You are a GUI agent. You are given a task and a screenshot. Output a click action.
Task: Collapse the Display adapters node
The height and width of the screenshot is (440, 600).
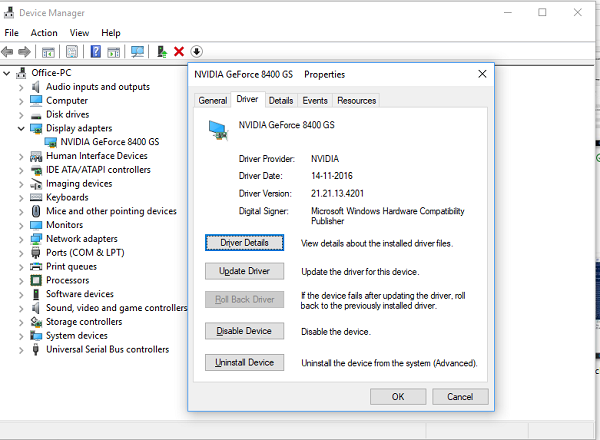tap(21, 128)
